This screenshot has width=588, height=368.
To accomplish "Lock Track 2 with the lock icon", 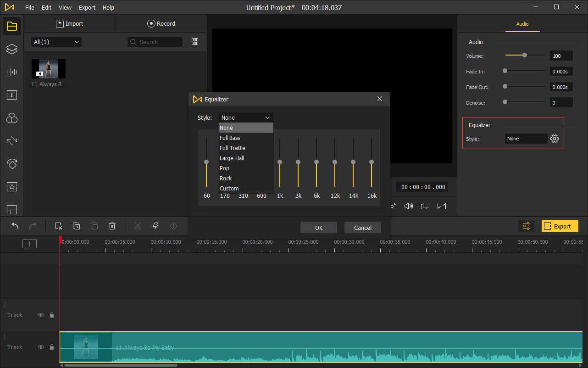I will coord(51,315).
